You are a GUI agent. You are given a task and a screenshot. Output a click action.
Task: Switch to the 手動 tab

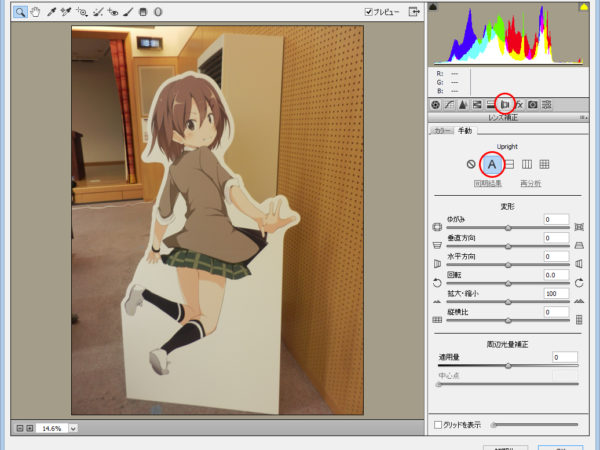[x=465, y=131]
